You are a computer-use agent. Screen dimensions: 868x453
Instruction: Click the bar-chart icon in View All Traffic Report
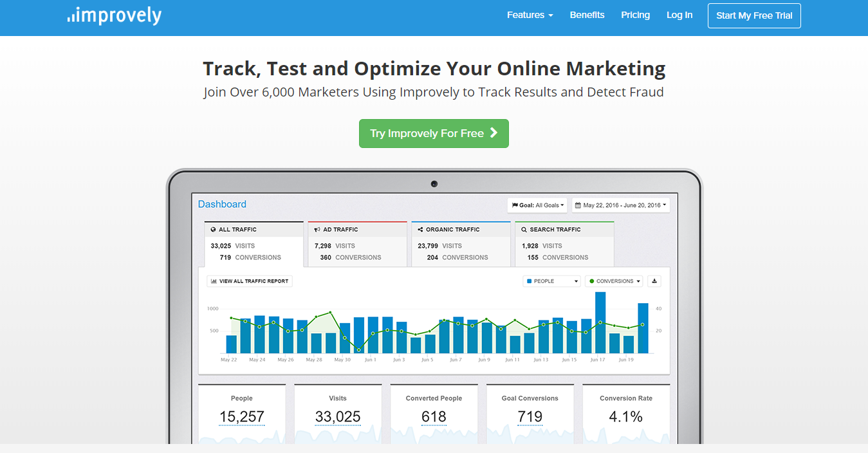(x=214, y=281)
